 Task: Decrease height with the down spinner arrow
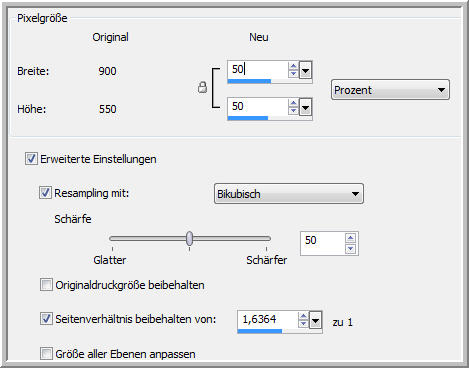pyautogui.click(x=293, y=110)
